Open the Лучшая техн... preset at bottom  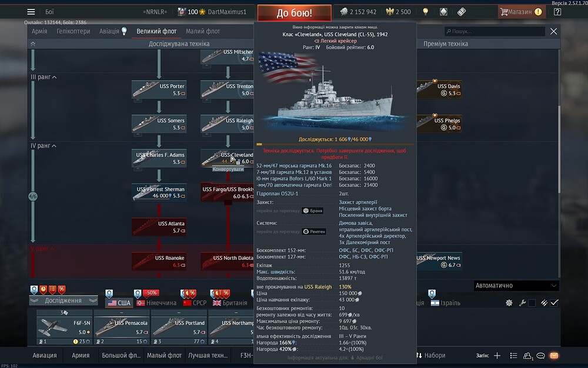pyautogui.click(x=208, y=355)
